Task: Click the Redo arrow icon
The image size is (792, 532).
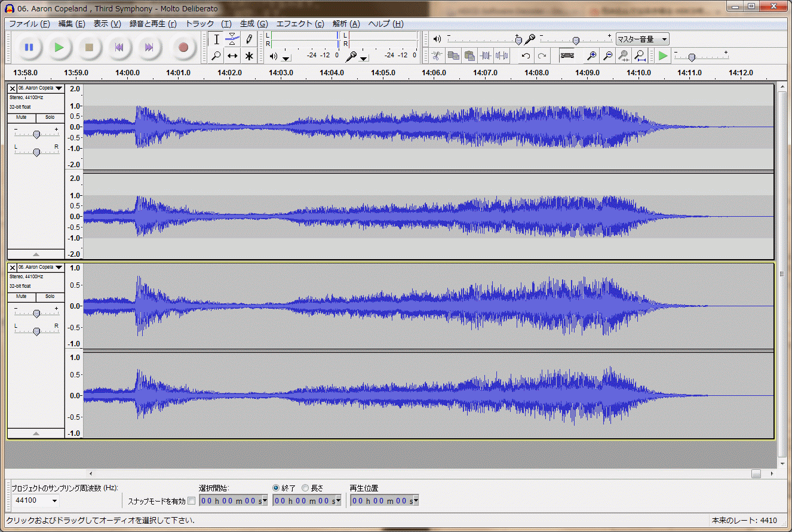Action: (x=542, y=56)
